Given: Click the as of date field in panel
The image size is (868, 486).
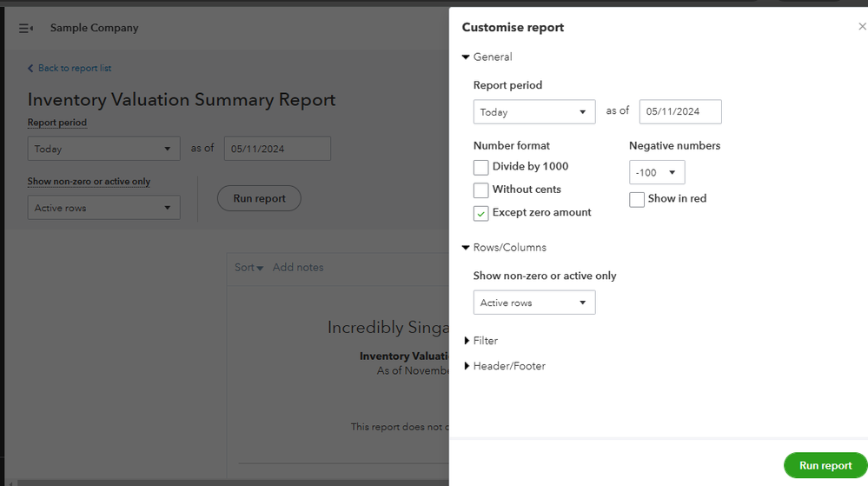Looking at the screenshot, I should [679, 112].
